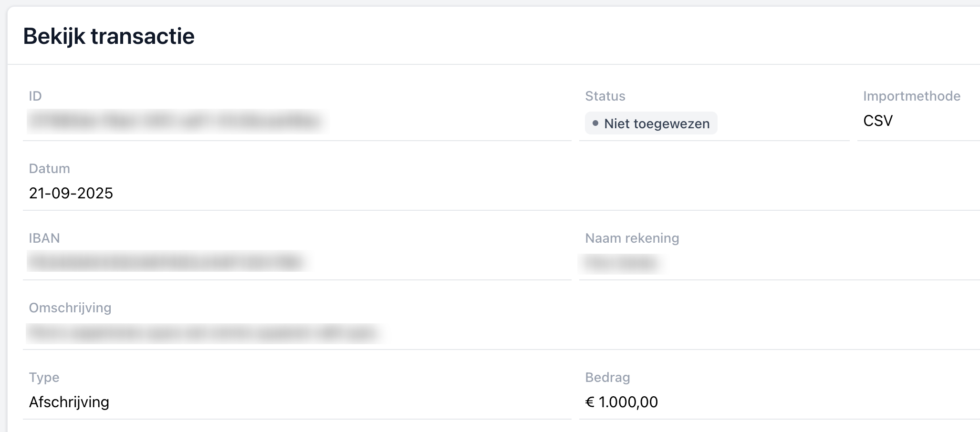Click the Datum field label
Viewport: 980px width, 432px height.
tap(50, 169)
